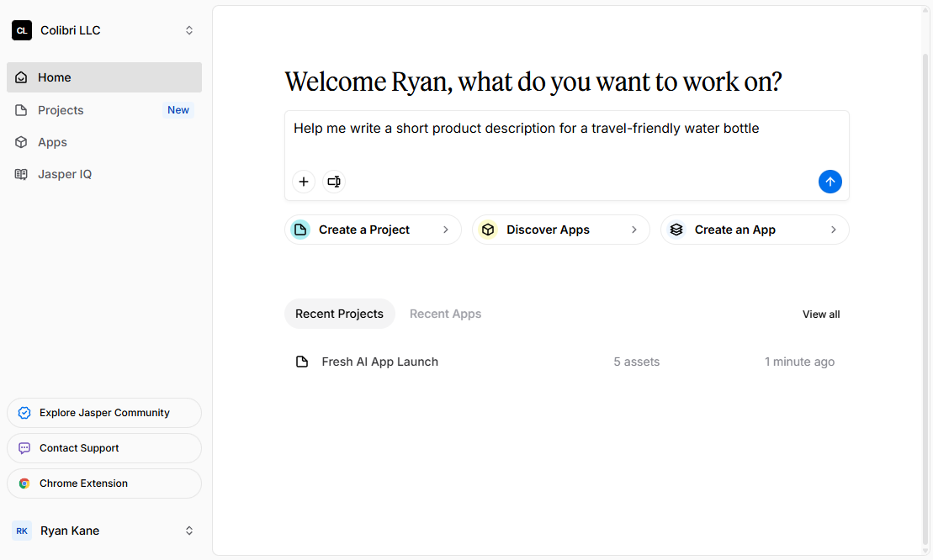
Task: Click the Jasper IQ book icon
Action: pos(21,174)
